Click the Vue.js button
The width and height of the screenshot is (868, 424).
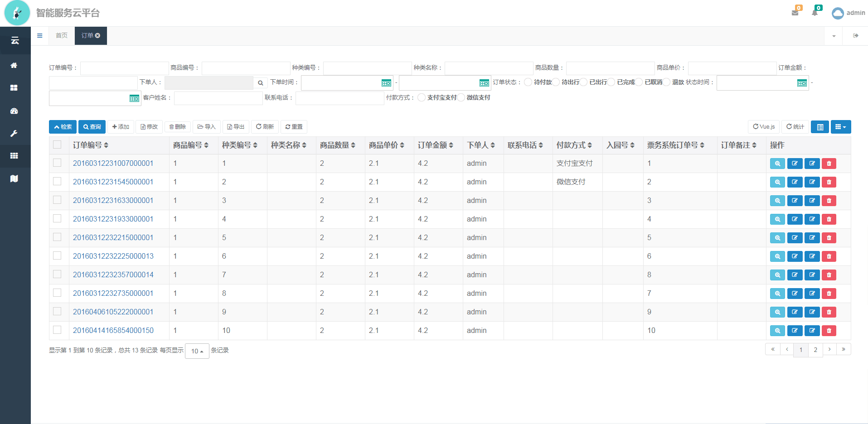[x=764, y=127]
